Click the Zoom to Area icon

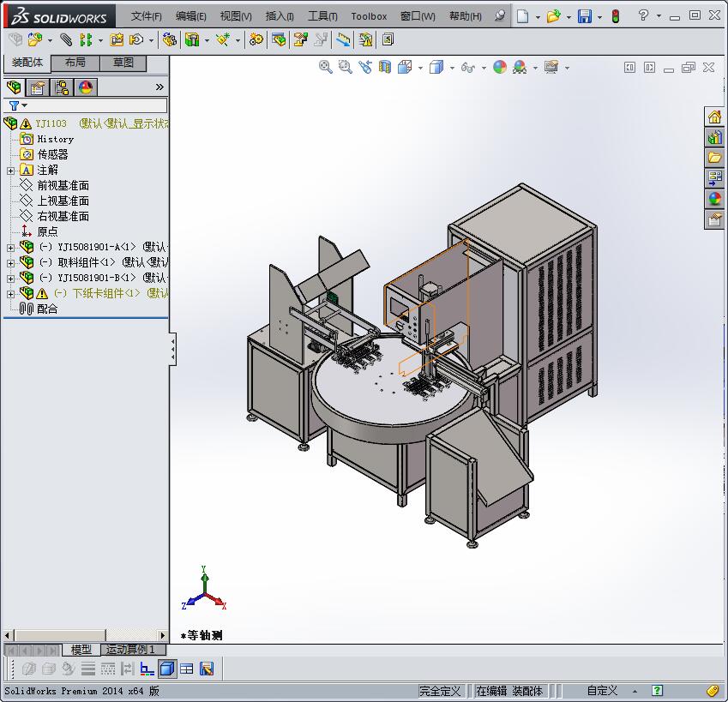click(345, 67)
